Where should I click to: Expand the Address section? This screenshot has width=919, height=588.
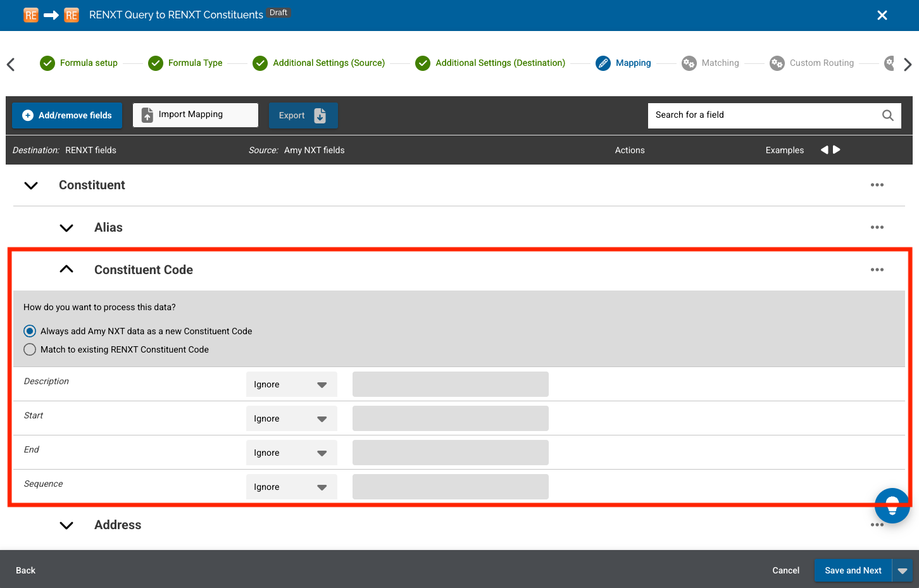[x=66, y=525]
